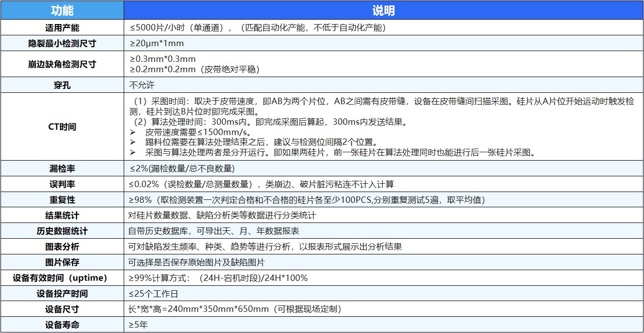Select the 误判率 label cell
This screenshot has width=644, height=333.
point(62,184)
